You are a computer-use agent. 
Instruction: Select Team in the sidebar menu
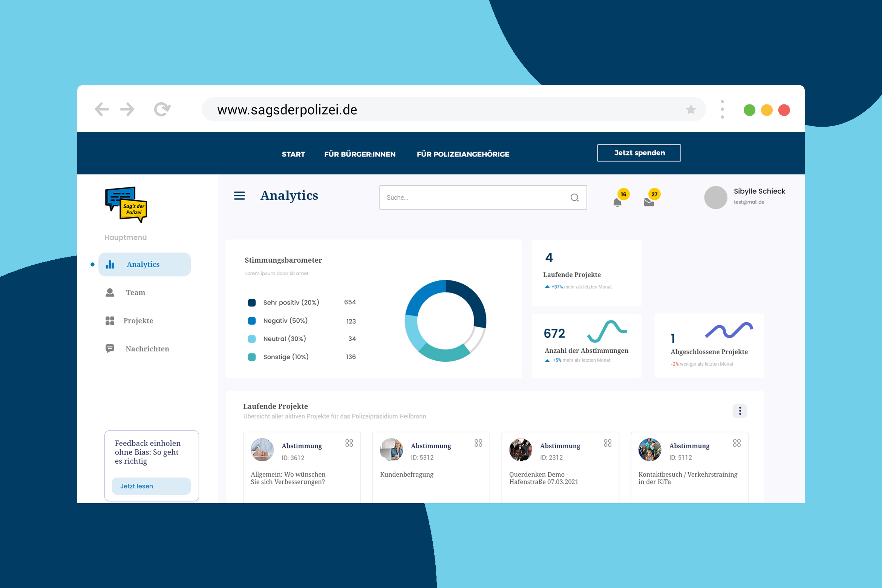coord(135,292)
